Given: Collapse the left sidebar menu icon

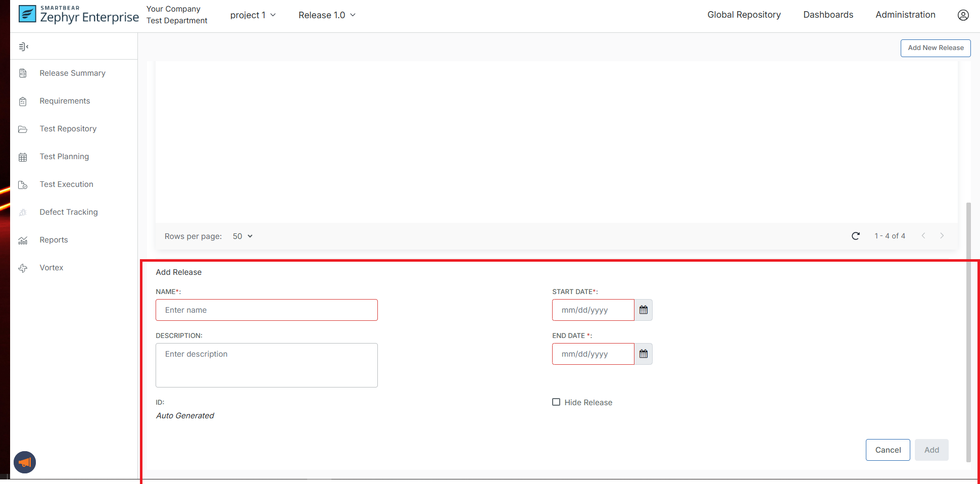Looking at the screenshot, I should 23,47.
